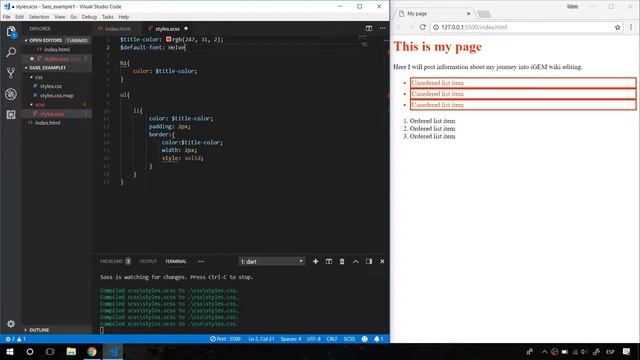Viewport: 640px width, 360px height.
Task: Select the Terminal panel tab
Action: coord(176,262)
